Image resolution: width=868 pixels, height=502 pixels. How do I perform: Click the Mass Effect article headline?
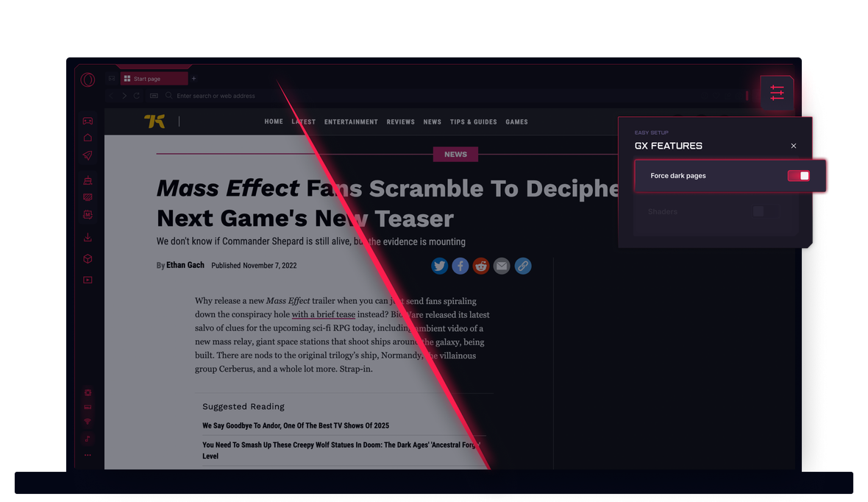point(388,203)
